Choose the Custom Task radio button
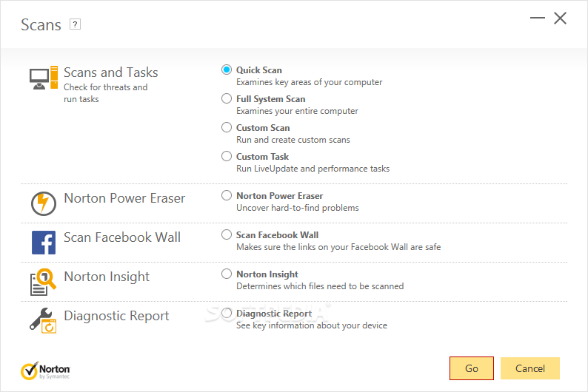Image resolution: width=588 pixels, height=392 pixels. click(227, 156)
